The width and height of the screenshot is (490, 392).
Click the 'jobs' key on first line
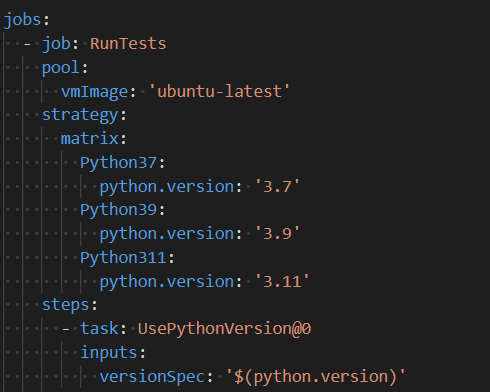point(22,20)
